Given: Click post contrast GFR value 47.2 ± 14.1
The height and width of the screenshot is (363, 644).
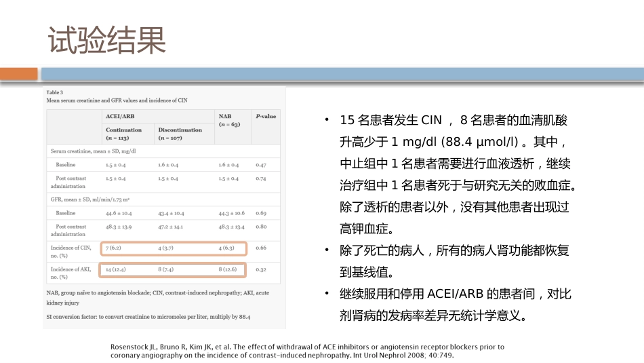Looking at the screenshot, I should (170, 227).
